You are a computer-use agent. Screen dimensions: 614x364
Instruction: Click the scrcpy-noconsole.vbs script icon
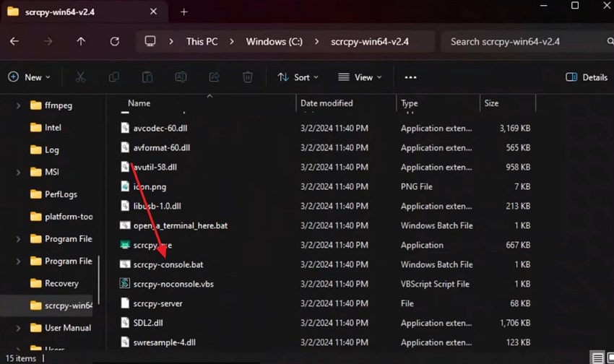(x=124, y=283)
